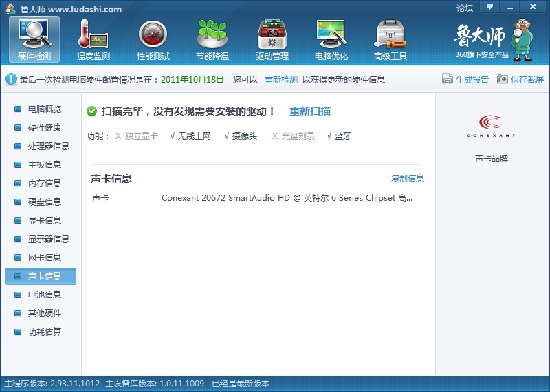Image resolution: width=550 pixels, height=392 pixels.
Task: Click the 论坛 forum link
Action: (465, 8)
